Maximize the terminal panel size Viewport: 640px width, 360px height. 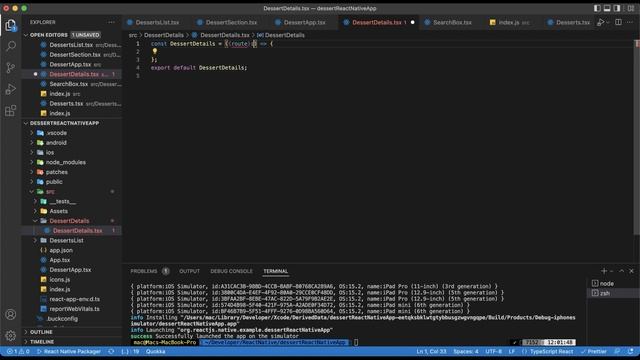point(622,271)
